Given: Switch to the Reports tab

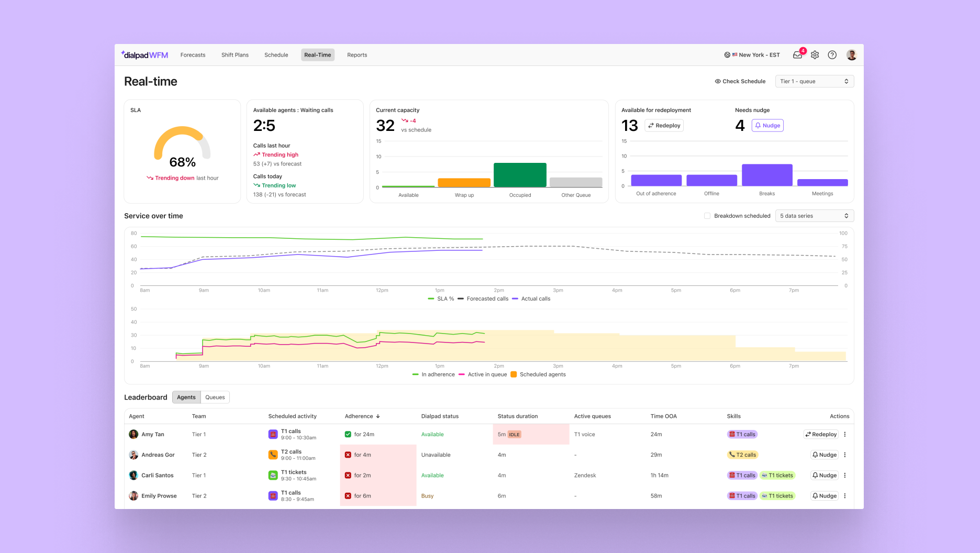Looking at the screenshot, I should coord(357,54).
